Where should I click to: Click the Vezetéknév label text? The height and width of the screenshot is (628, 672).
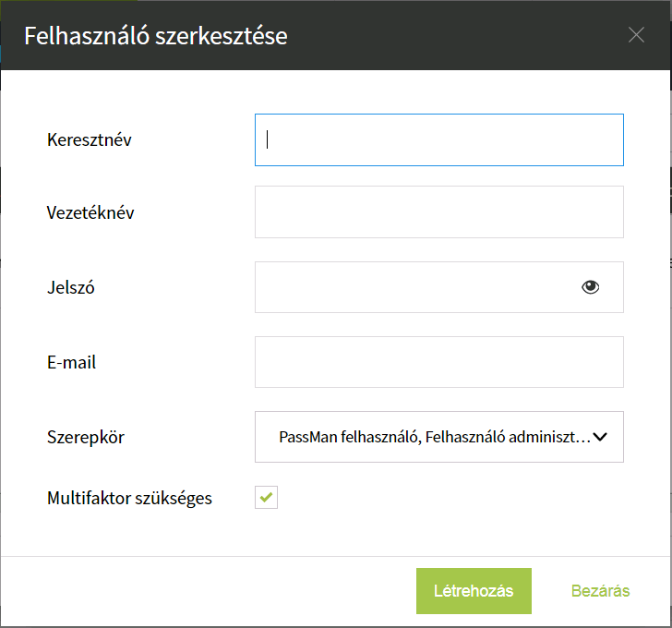tap(90, 212)
